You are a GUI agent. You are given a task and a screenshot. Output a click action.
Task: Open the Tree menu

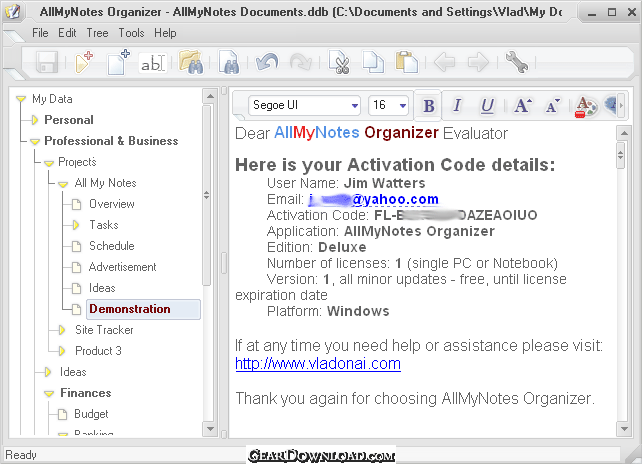97,33
